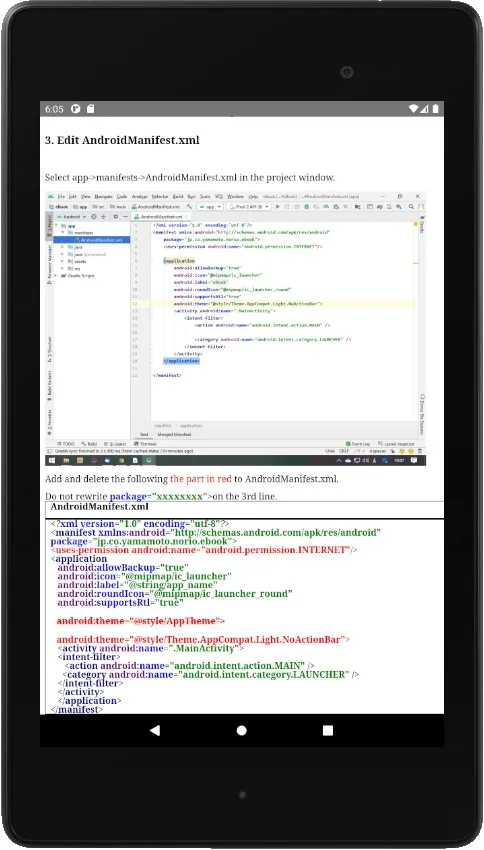Open the Navigate menu
The height and width of the screenshot is (850, 484).
point(104,196)
